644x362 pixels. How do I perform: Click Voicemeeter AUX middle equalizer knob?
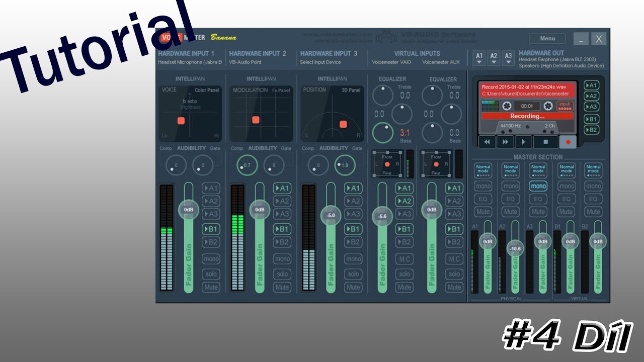click(x=451, y=114)
